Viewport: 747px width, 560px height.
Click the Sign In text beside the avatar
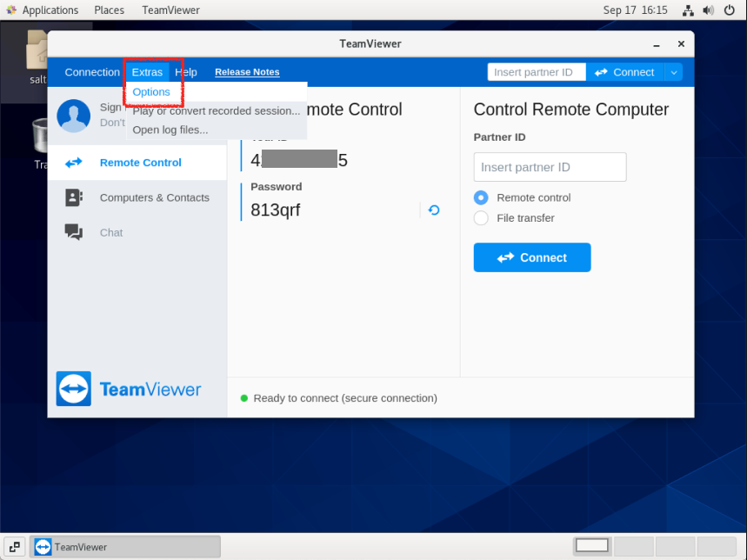click(x=112, y=108)
